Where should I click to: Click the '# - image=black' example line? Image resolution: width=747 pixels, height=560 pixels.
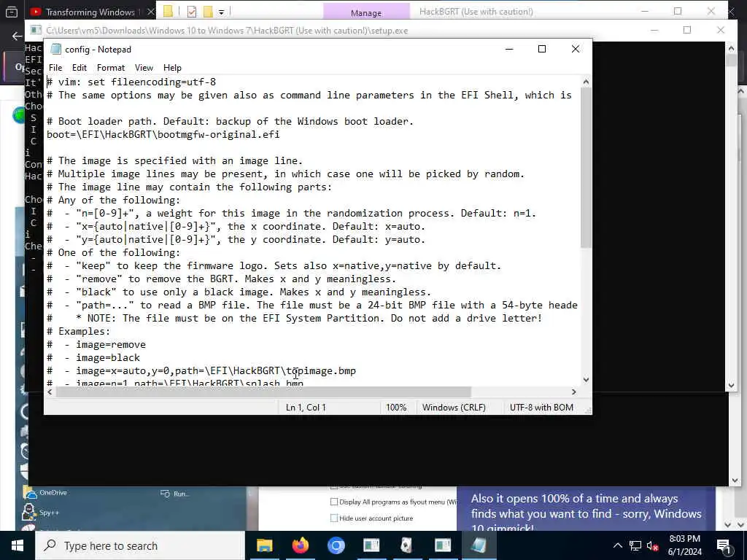click(x=93, y=357)
